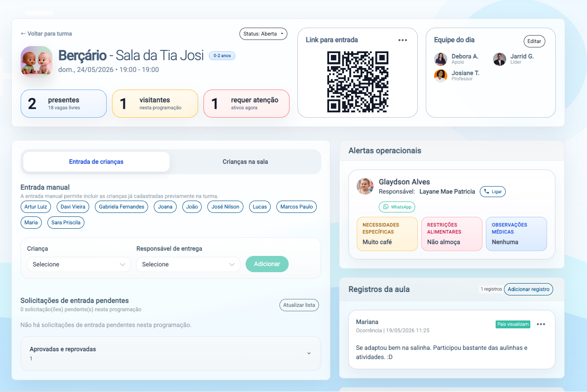This screenshot has height=392, width=587.
Task: Open Glaydson Alves child photo
Action: click(365, 186)
